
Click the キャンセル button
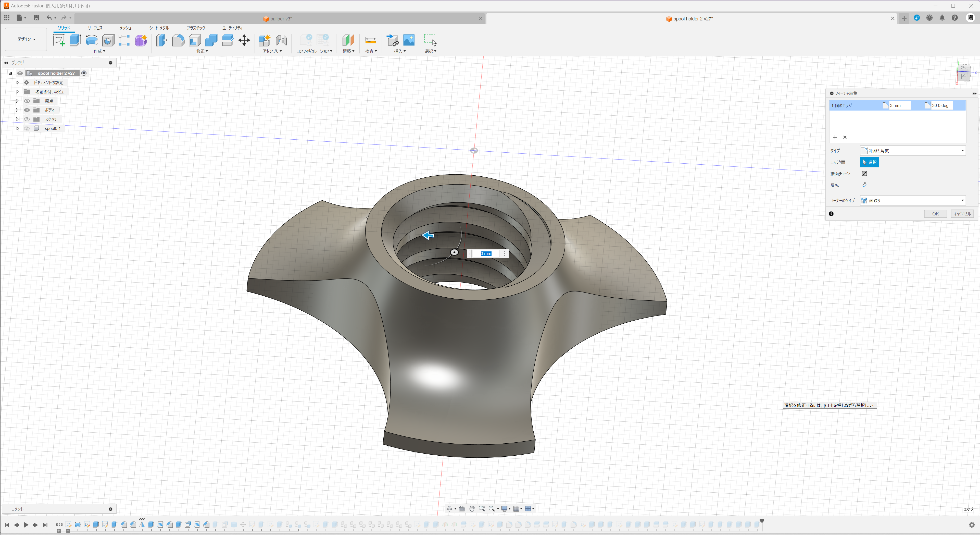pos(962,214)
